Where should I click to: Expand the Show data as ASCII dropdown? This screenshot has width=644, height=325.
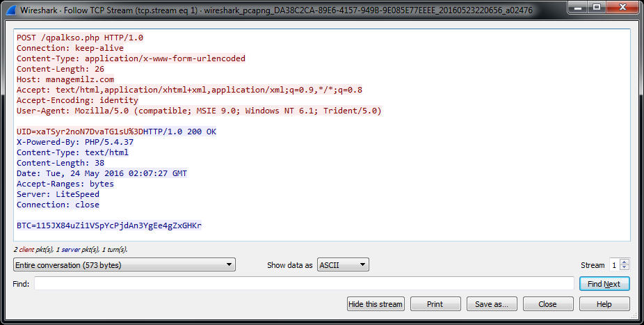pyautogui.click(x=343, y=264)
